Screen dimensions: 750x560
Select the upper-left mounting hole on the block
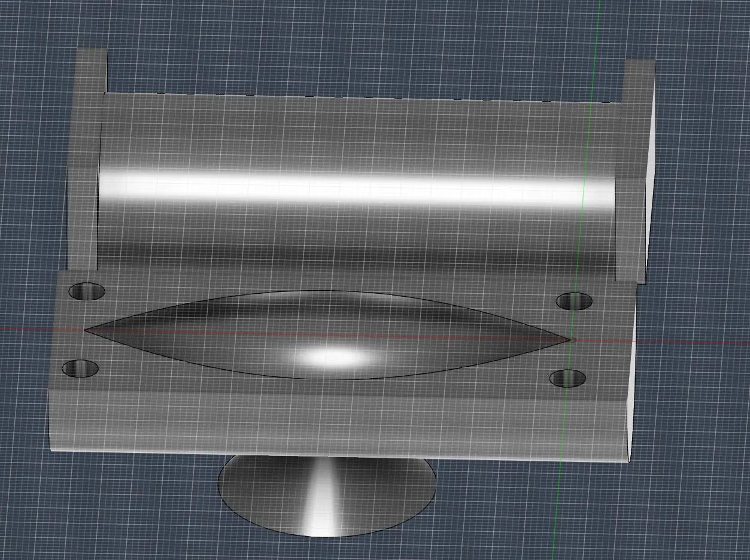point(87,291)
